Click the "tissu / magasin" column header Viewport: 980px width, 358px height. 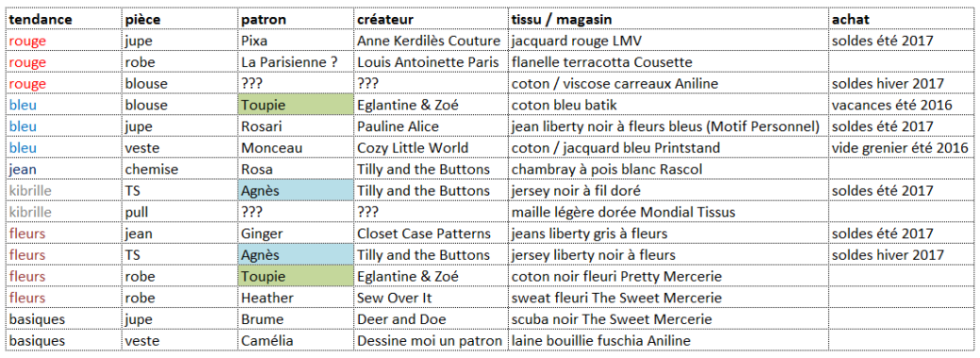[669, 20]
